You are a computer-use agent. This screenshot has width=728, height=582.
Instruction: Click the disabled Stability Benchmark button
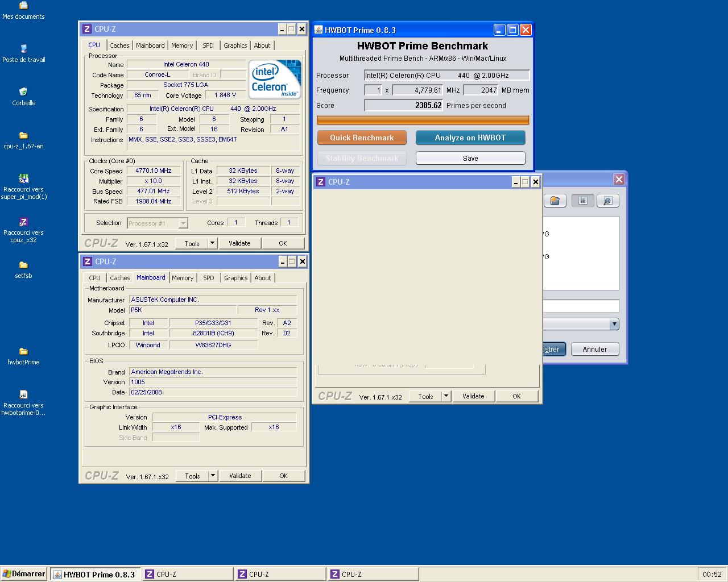[x=362, y=158]
